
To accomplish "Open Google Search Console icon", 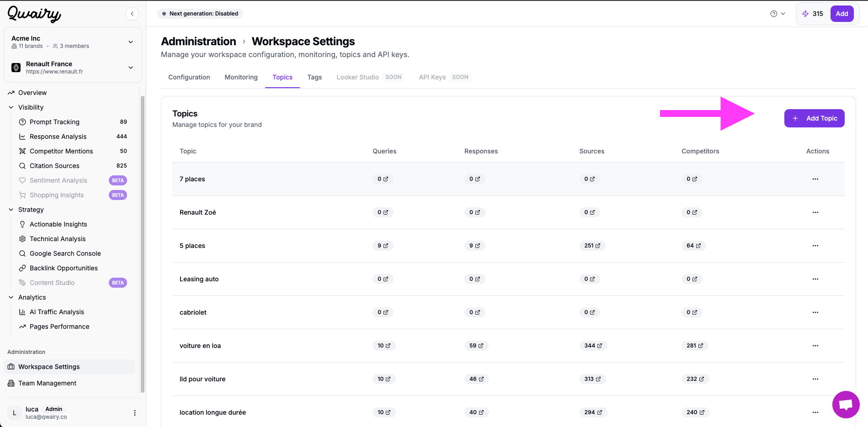I will tap(22, 253).
